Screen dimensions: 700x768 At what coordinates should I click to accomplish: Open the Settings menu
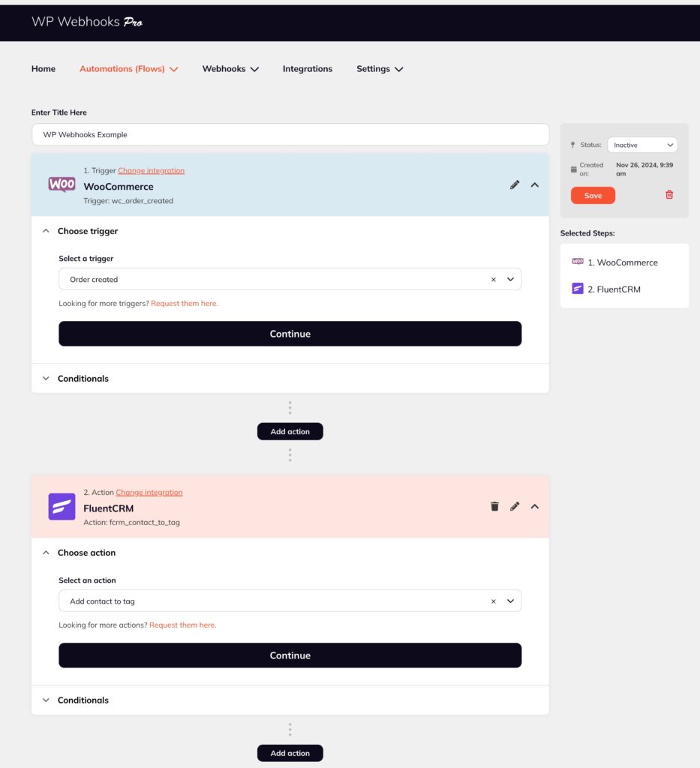coord(380,68)
